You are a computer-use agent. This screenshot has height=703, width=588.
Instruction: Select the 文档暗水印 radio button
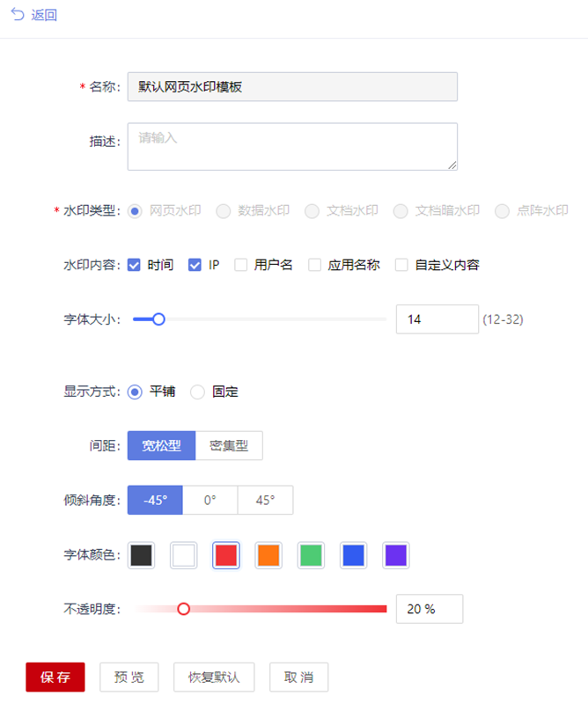[x=401, y=210]
